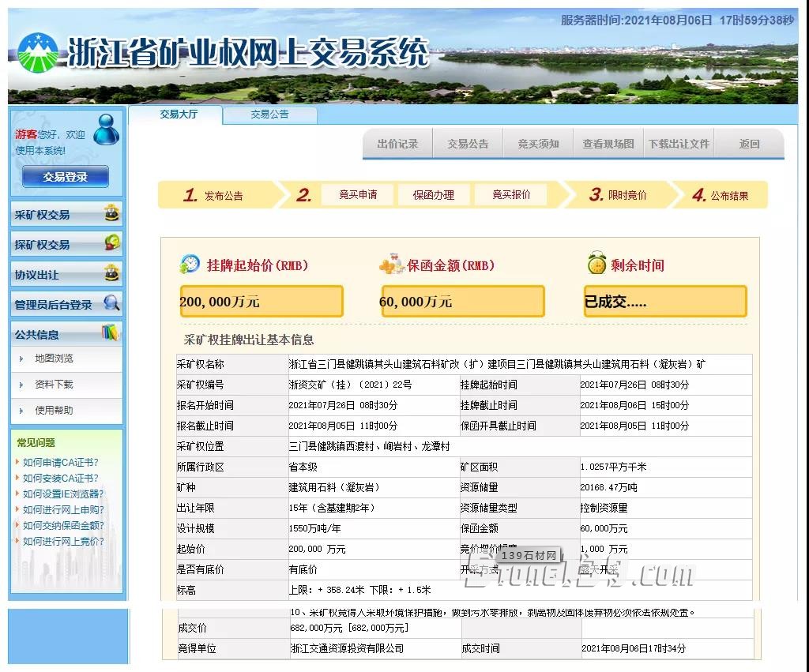Click the coins icon beside 保函金额

click(x=389, y=264)
